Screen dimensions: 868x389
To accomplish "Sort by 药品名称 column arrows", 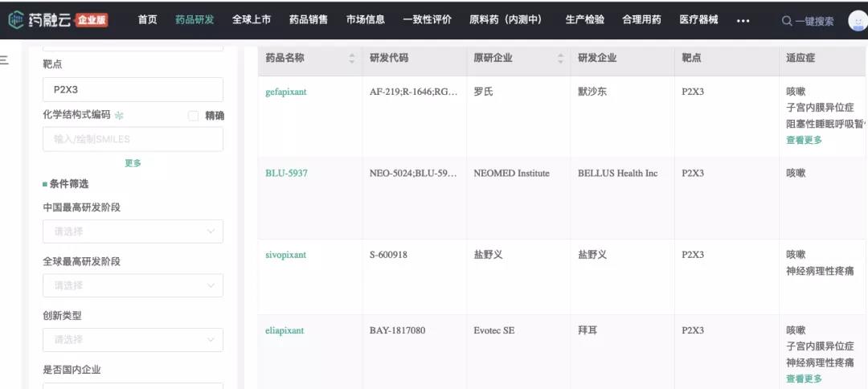I will [x=352, y=58].
